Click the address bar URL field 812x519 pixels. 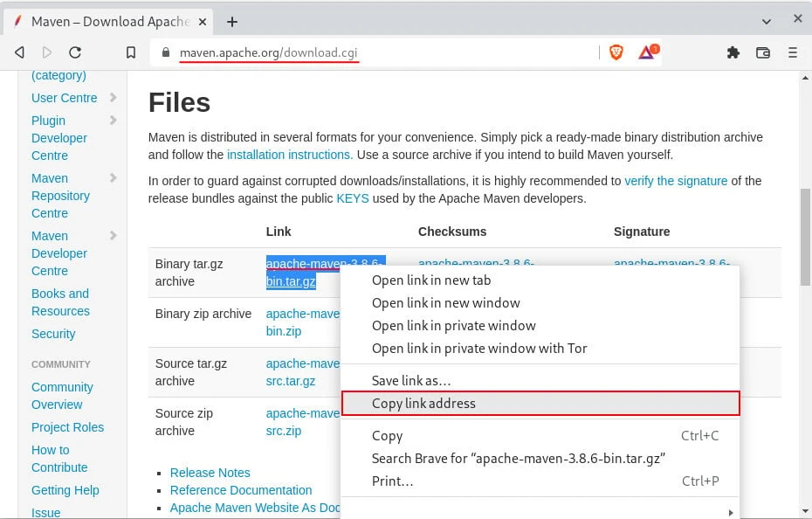click(x=375, y=52)
